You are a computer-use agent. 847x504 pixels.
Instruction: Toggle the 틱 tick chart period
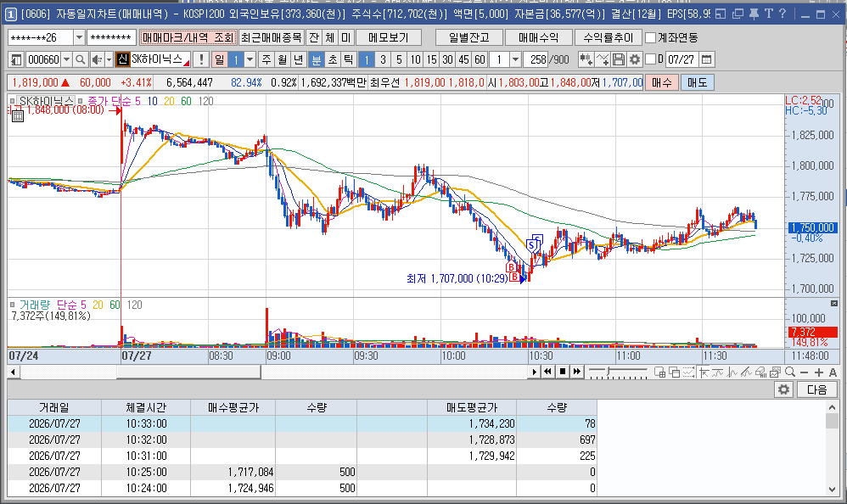[x=349, y=59]
